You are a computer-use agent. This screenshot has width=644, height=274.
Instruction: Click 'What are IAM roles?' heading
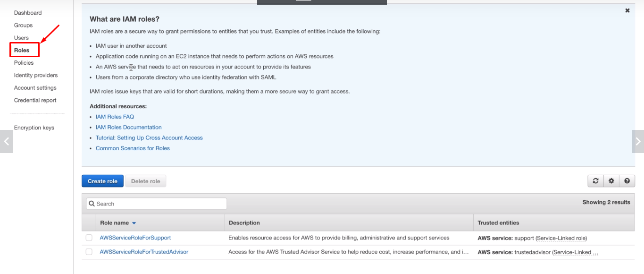[125, 19]
